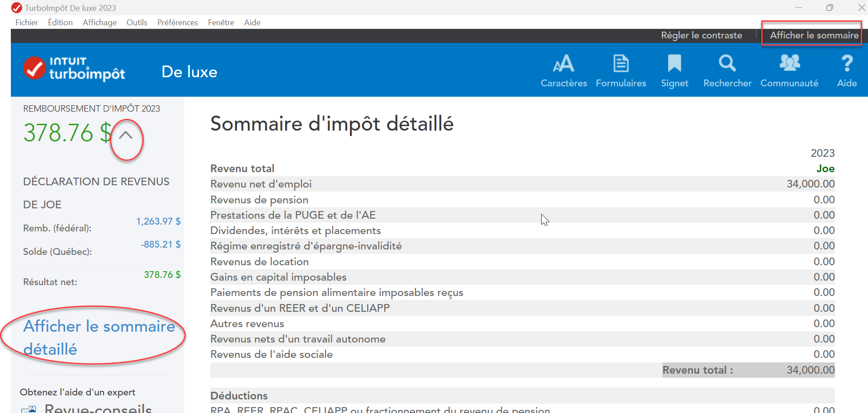Click the Revenu total section heading
868x413 pixels.
click(x=242, y=169)
